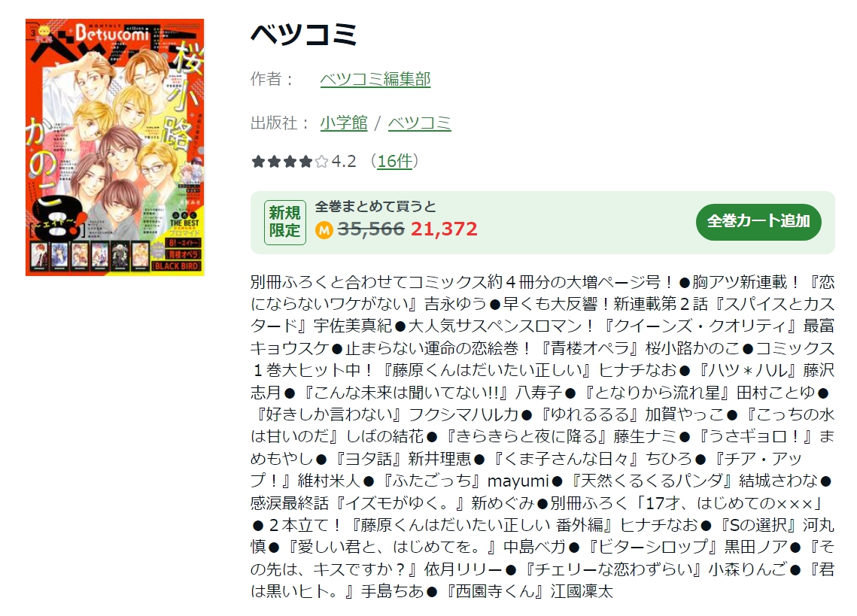This screenshot has height=616, width=857.
Task: Open the ベツコミ label link
Action: coord(419,123)
